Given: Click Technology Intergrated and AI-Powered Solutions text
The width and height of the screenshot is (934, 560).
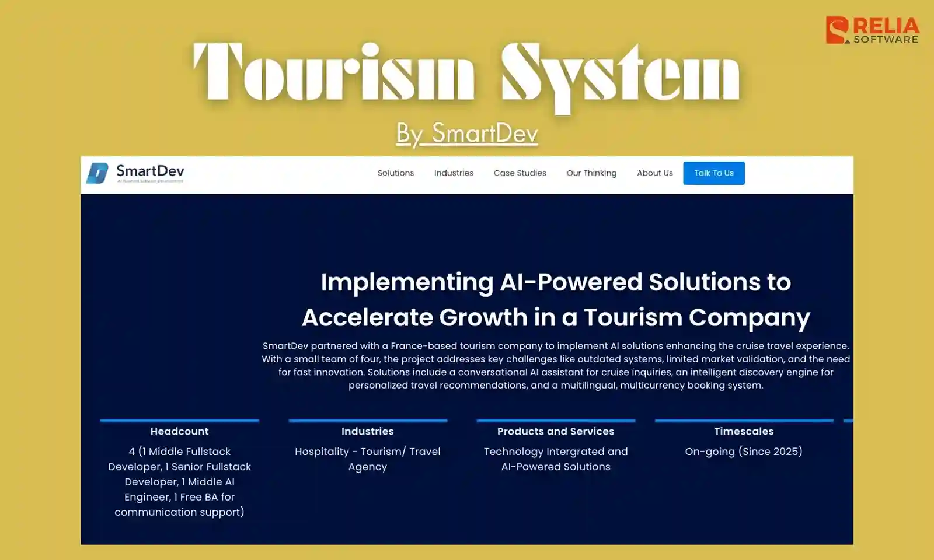Looking at the screenshot, I should (x=556, y=459).
